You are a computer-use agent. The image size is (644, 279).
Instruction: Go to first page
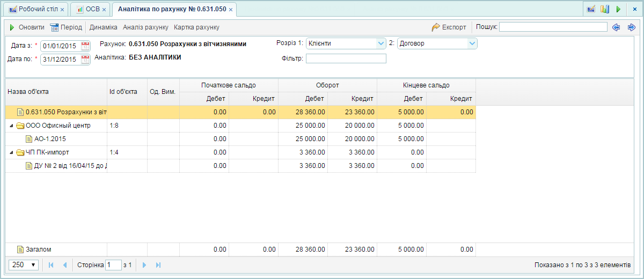(52, 265)
